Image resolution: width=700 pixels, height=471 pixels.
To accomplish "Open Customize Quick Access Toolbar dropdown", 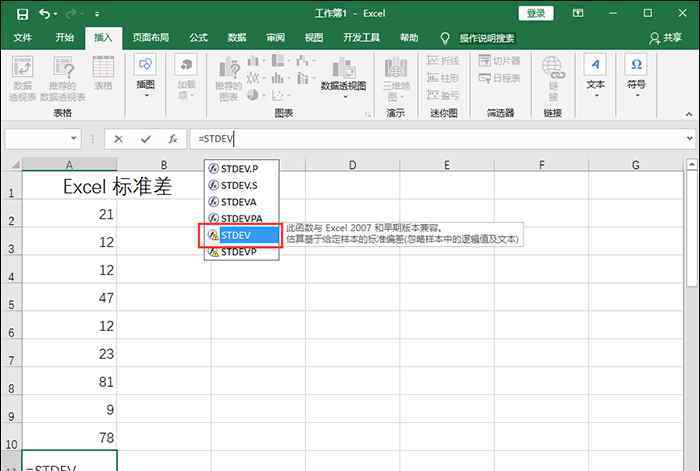I will (97, 14).
